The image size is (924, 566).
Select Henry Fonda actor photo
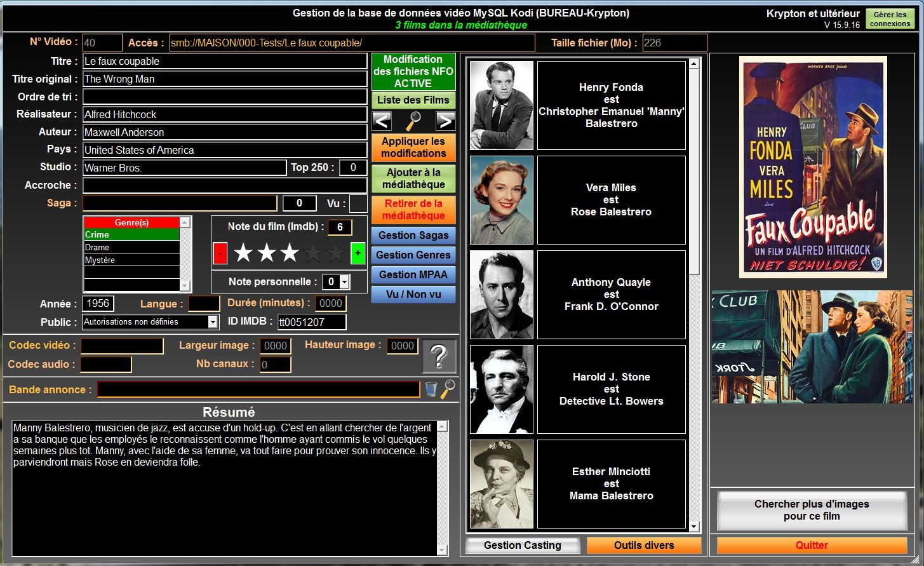[x=502, y=105]
